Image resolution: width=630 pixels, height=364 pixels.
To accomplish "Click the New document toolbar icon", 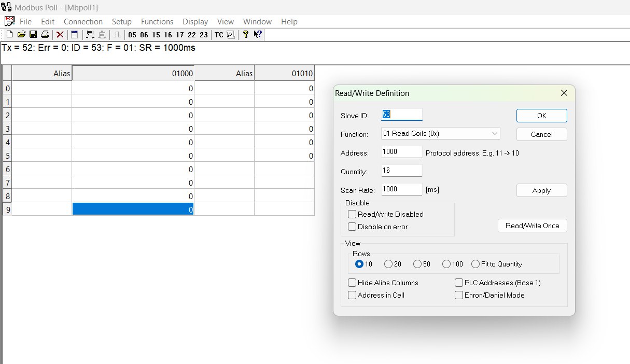I will [x=9, y=35].
